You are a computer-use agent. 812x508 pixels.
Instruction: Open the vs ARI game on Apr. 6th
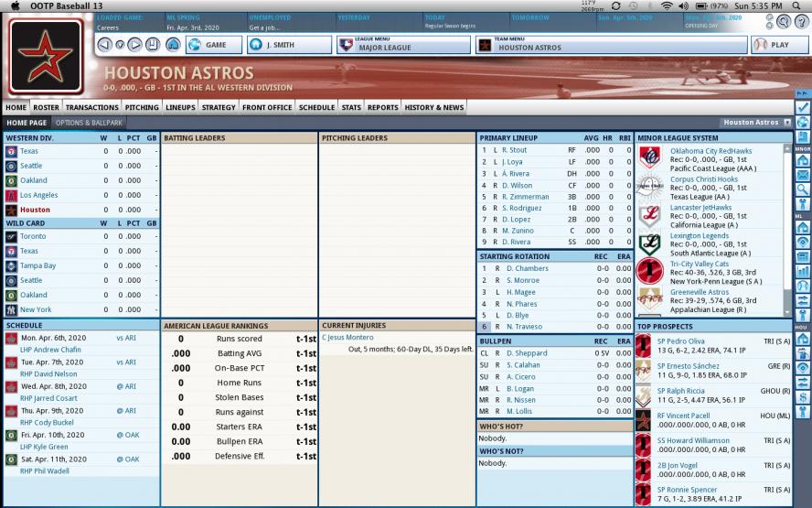click(126, 338)
